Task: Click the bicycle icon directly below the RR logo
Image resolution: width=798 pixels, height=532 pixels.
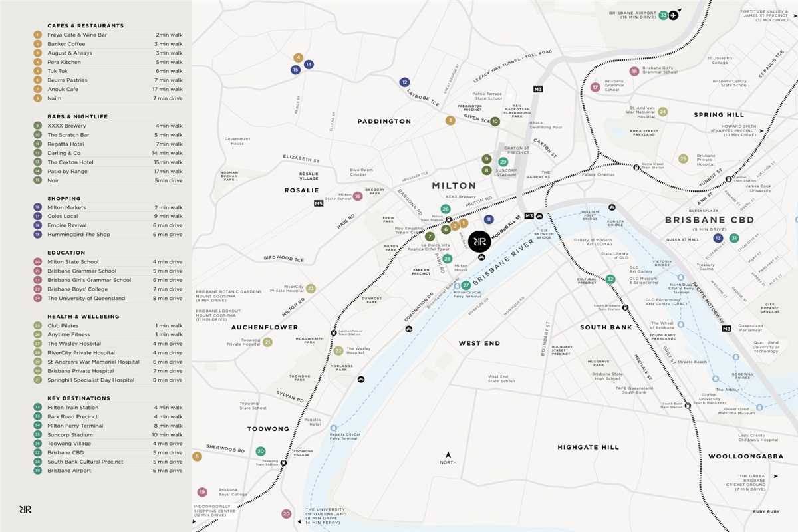Action: (481, 257)
